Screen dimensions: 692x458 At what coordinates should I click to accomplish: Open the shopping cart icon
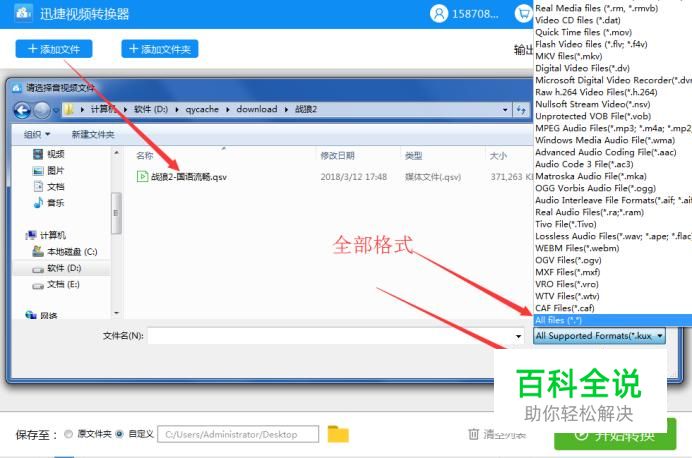[524, 14]
